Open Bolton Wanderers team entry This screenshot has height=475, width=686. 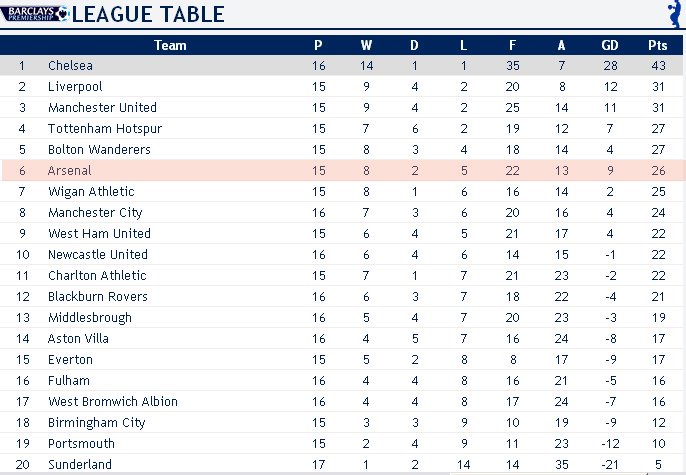99,150
